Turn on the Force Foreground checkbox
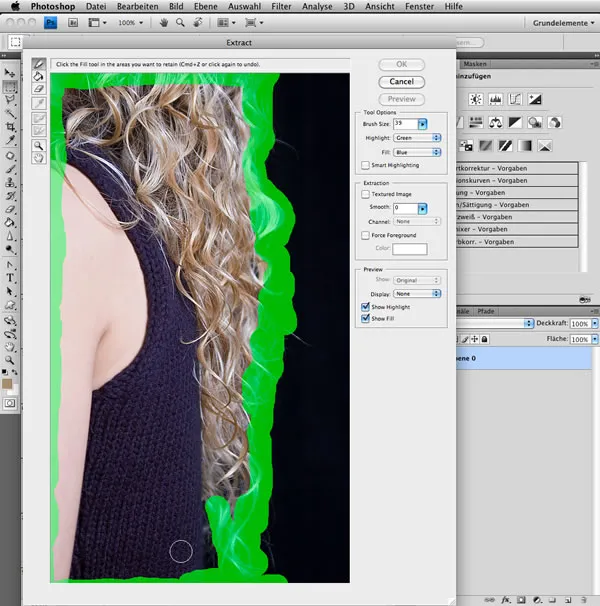The image size is (600, 606). 365,235
